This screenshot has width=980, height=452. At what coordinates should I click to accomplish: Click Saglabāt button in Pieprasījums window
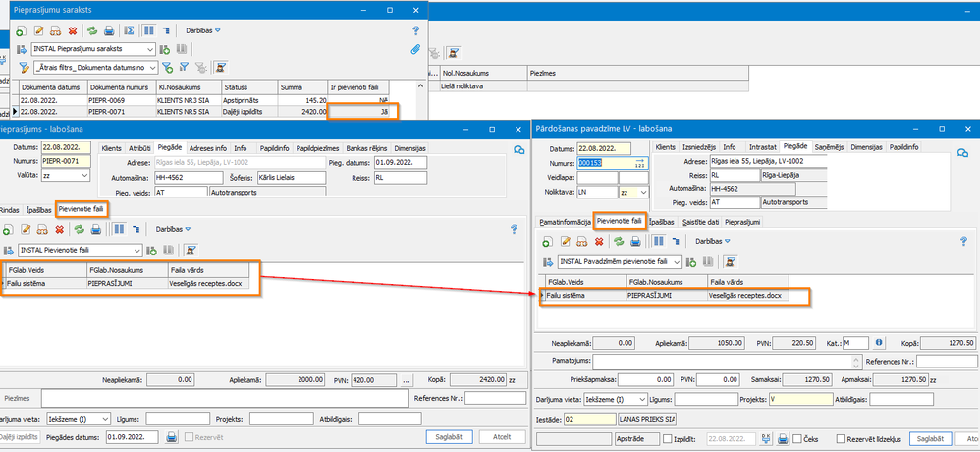click(448, 437)
